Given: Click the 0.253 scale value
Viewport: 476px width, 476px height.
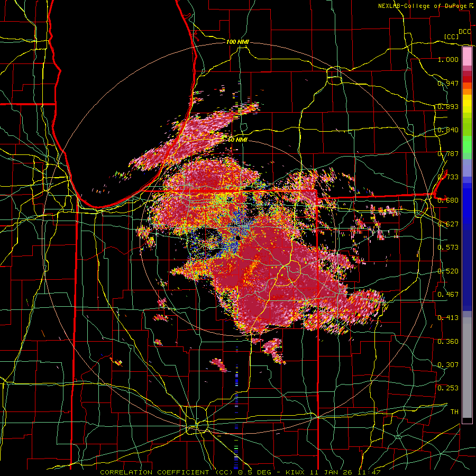Looking at the screenshot, I should click(x=448, y=388).
